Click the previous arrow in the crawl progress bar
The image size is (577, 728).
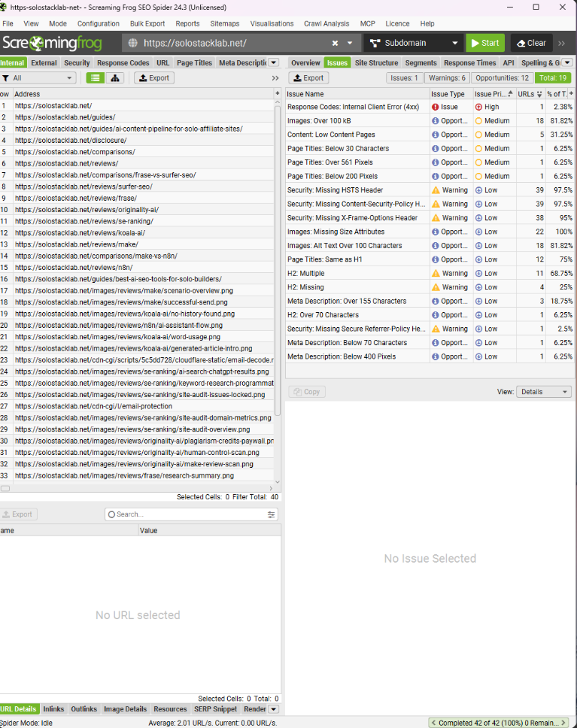pyautogui.click(x=433, y=723)
